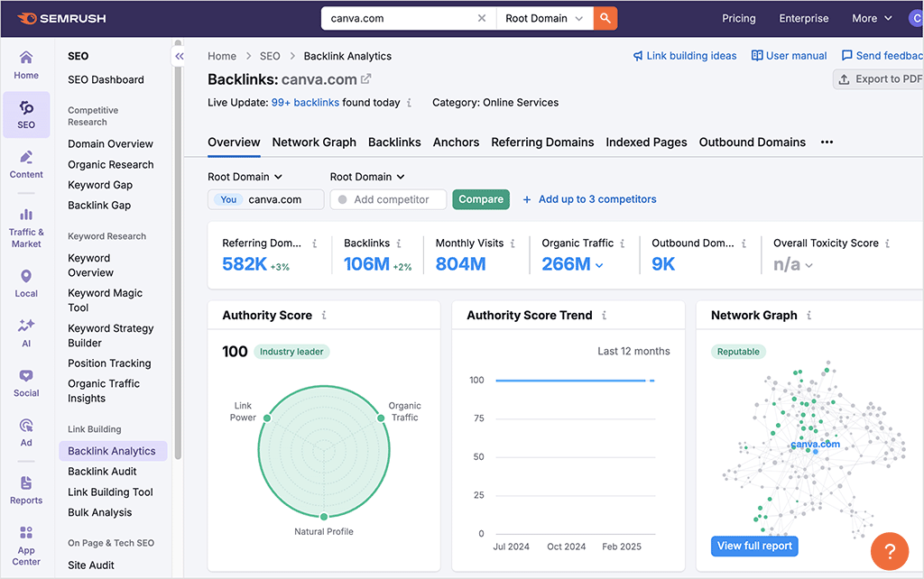Screen dimensions: 924x579
Task: Open Link building ideas link
Action: (x=685, y=55)
